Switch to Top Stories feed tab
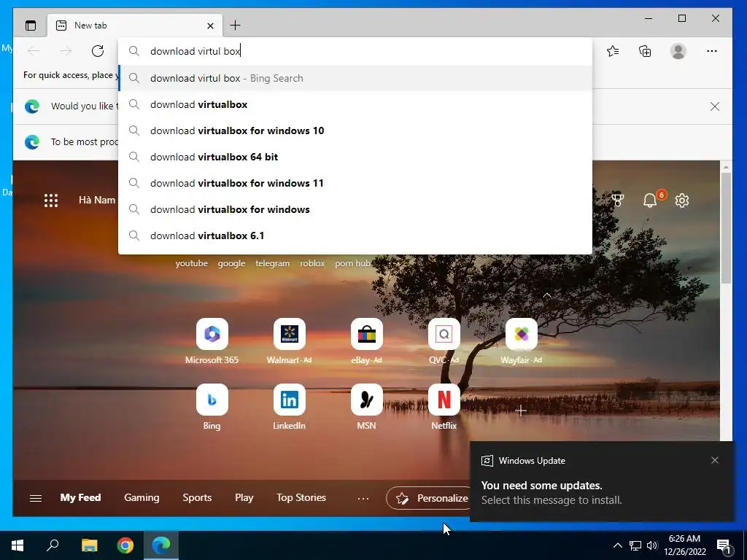The width and height of the screenshot is (747, 560). tap(301, 497)
